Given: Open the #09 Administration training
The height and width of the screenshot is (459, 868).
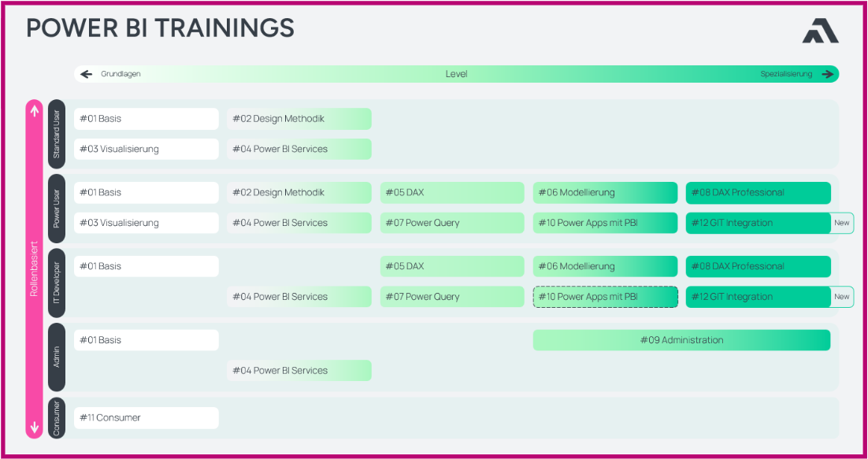Looking at the screenshot, I should (x=681, y=340).
